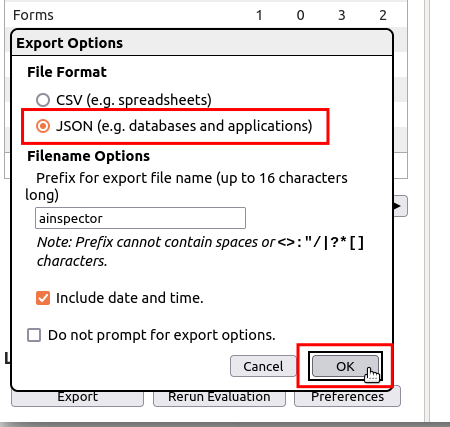
Task: Click the Filename Options section heading
Action: pos(88,156)
